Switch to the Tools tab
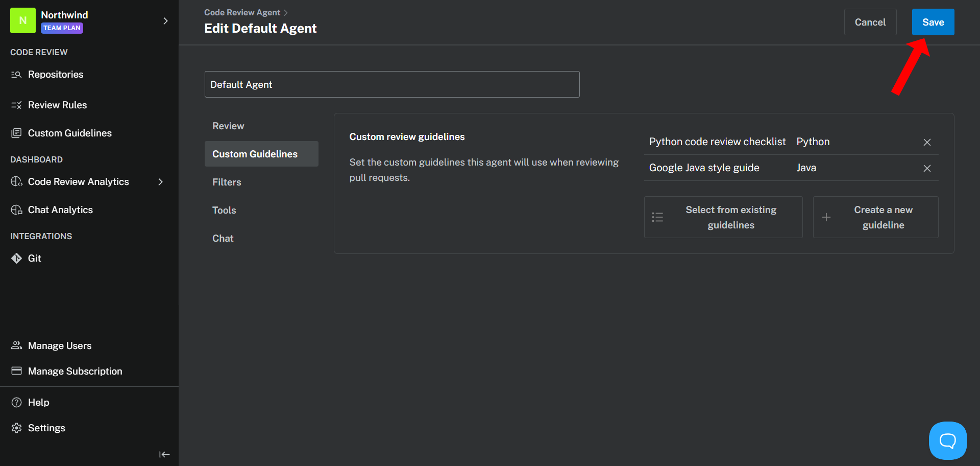This screenshot has height=466, width=980. click(x=224, y=210)
